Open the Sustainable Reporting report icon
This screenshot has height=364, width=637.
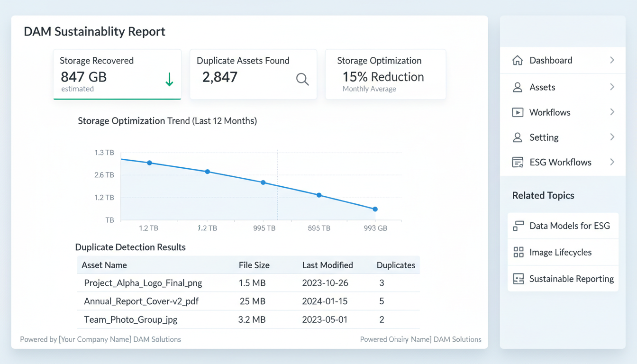click(x=518, y=279)
